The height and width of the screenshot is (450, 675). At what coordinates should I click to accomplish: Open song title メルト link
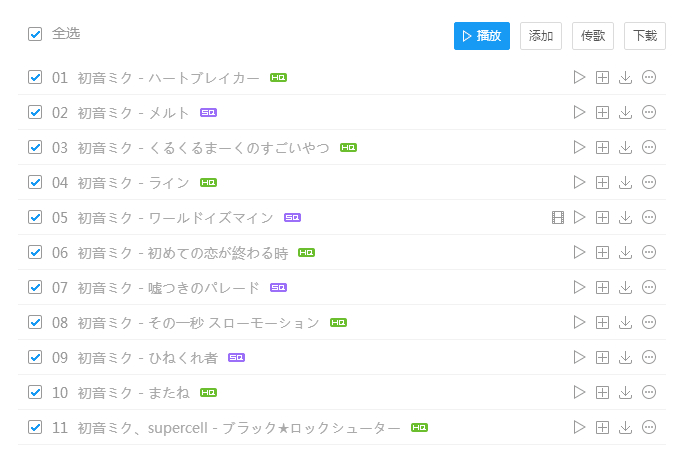(169, 113)
